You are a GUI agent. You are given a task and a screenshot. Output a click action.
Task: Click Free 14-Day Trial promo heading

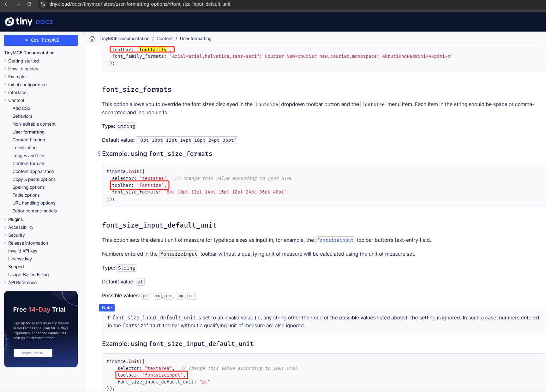click(x=39, y=310)
